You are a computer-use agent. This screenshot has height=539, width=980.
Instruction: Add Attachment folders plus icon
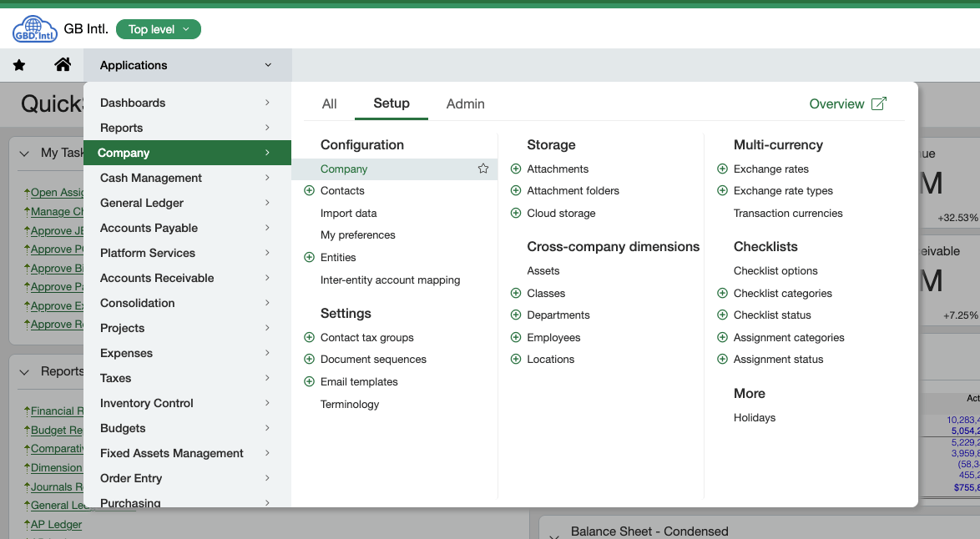[516, 190]
